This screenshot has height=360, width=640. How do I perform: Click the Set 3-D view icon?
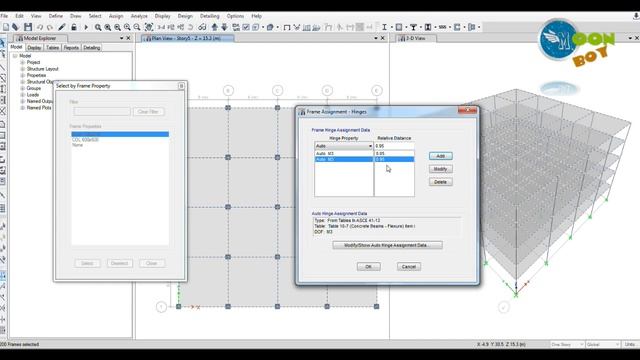tap(161, 27)
